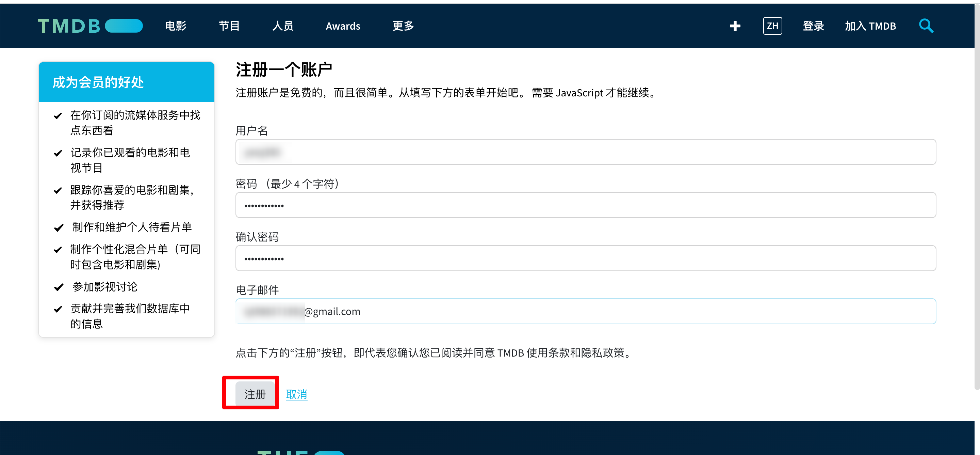Click the 成为会员的好处 panel header
Image resolution: width=980 pixels, height=455 pixels.
(126, 82)
